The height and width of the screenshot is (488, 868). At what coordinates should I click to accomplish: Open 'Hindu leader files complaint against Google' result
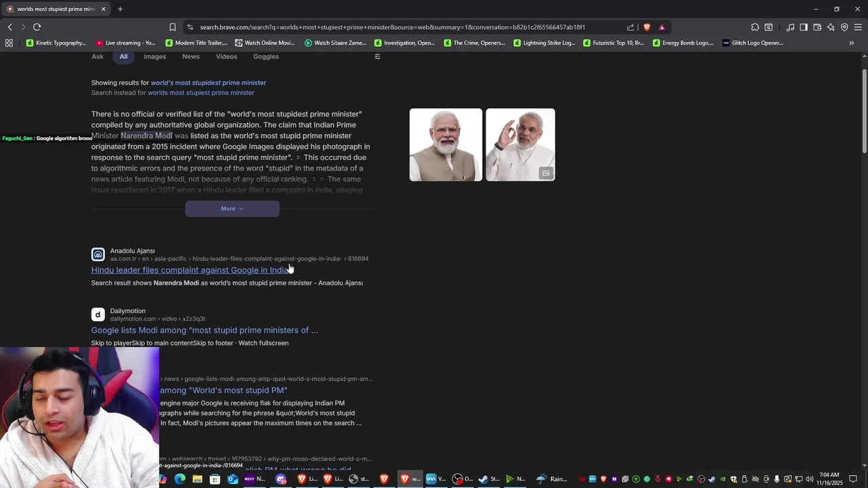[x=190, y=270]
